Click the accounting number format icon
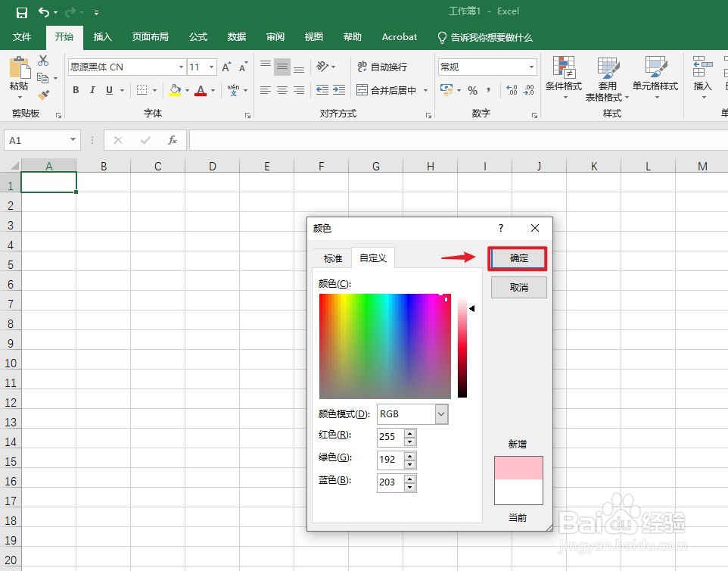Screen dimensions: 728x571 (x=446, y=90)
